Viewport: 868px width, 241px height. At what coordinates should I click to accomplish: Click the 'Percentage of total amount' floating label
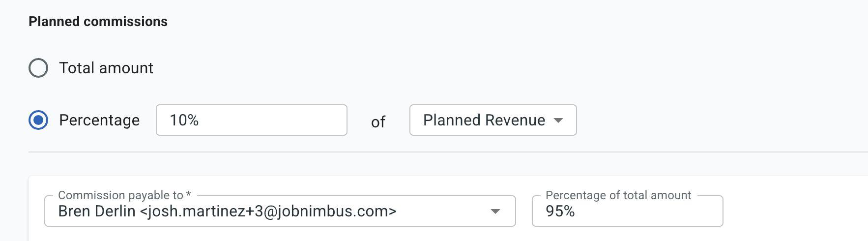(x=618, y=195)
